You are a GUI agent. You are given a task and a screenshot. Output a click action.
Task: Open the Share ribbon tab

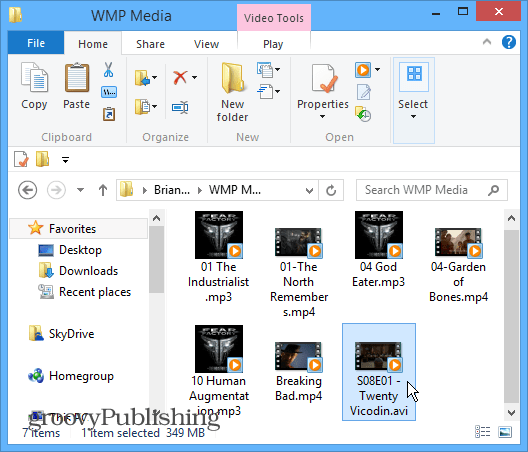pyautogui.click(x=150, y=44)
